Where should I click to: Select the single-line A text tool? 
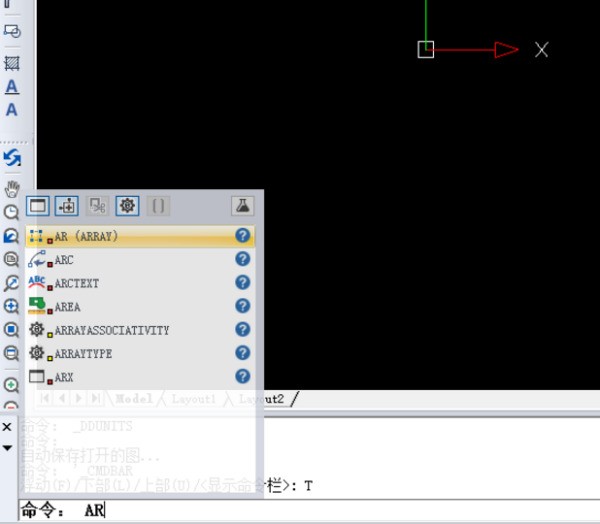(12, 110)
